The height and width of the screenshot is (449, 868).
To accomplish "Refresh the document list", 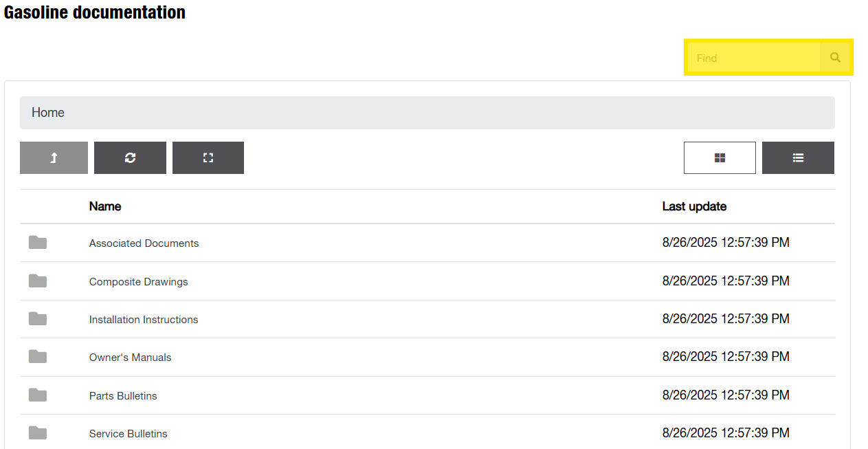I will [x=130, y=157].
